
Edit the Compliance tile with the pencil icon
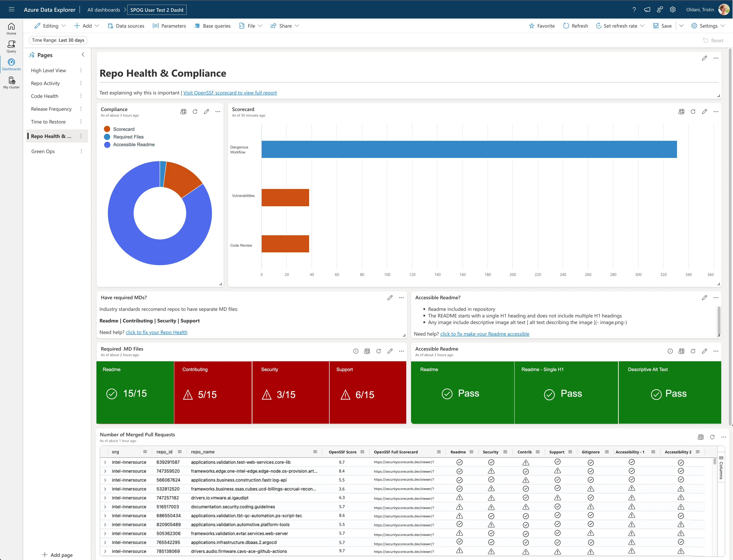click(x=206, y=112)
